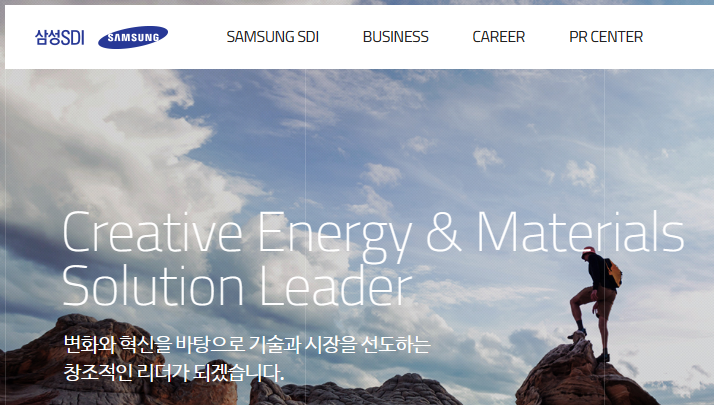Click the ampersand in the hero headline
This screenshot has width=714, height=405.
(x=444, y=231)
